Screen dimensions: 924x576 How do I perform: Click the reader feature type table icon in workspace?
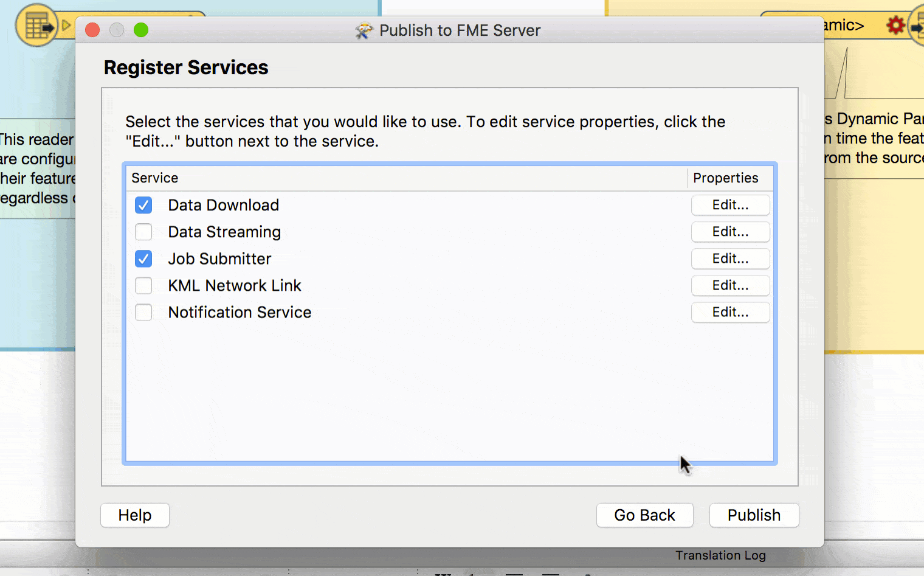click(x=36, y=26)
